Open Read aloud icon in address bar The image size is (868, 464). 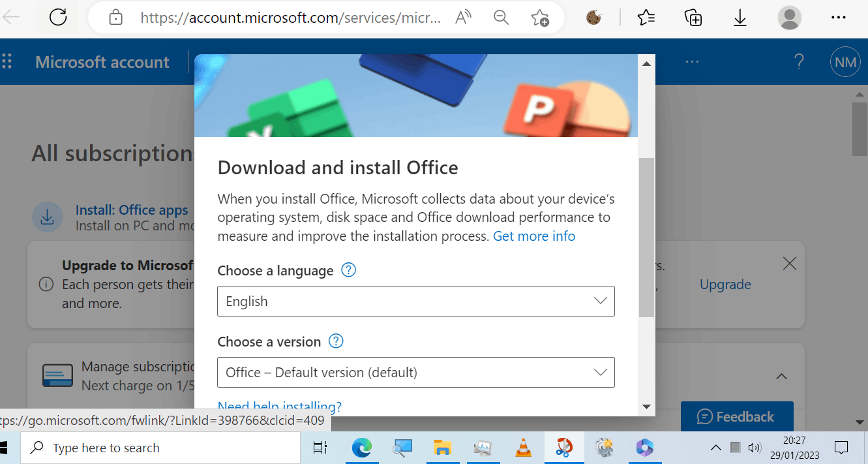point(463,18)
